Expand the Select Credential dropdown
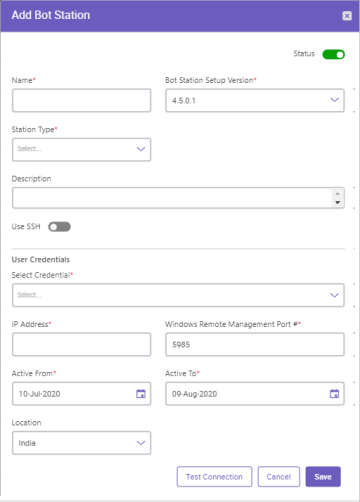The height and width of the screenshot is (502, 360). point(178,295)
